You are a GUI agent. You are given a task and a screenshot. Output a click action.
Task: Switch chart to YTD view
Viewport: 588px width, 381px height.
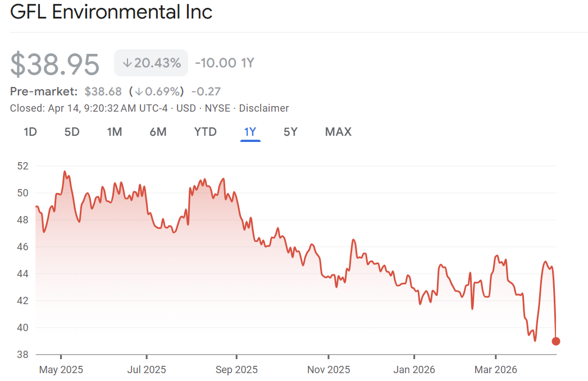click(x=205, y=132)
